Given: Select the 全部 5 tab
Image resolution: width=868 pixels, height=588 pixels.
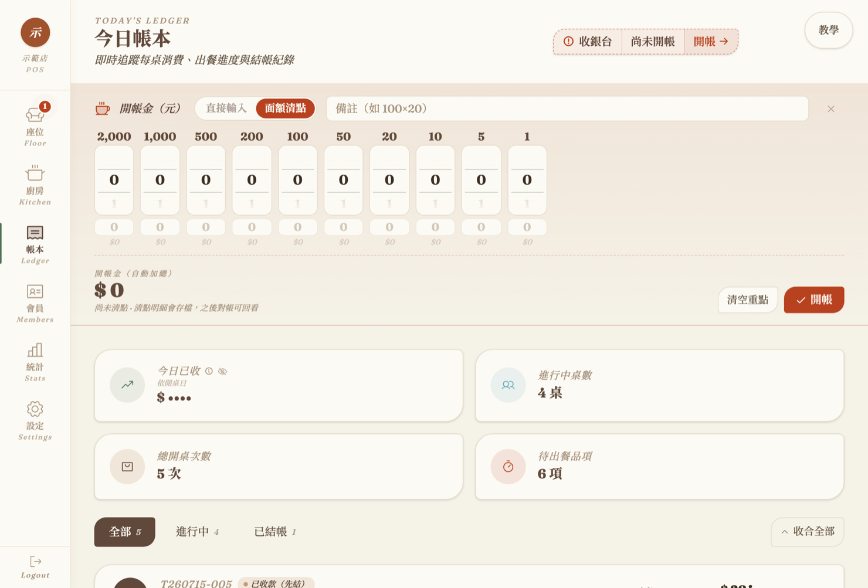Looking at the screenshot, I should pyautogui.click(x=125, y=532).
